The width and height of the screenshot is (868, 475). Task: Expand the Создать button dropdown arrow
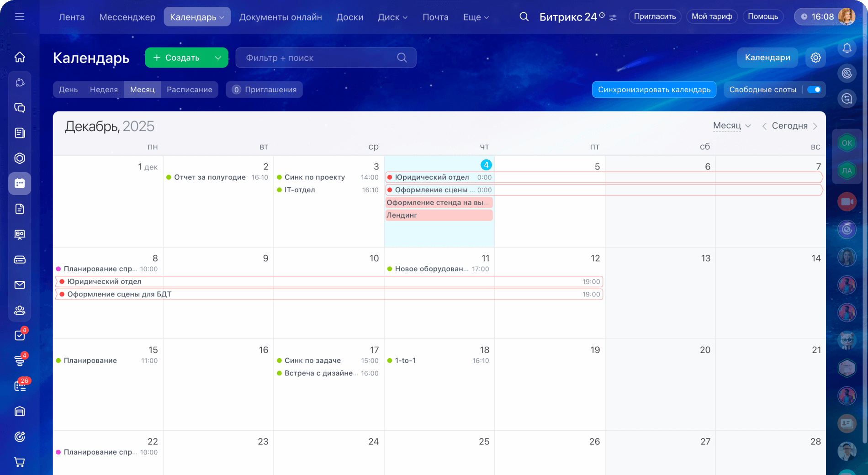tap(218, 58)
